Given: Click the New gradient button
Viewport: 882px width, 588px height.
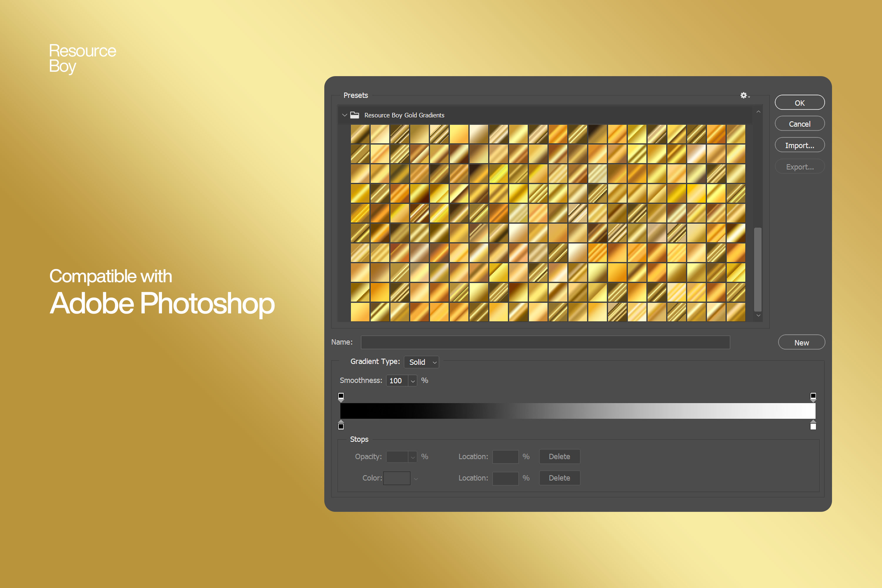Looking at the screenshot, I should pyautogui.click(x=799, y=343).
